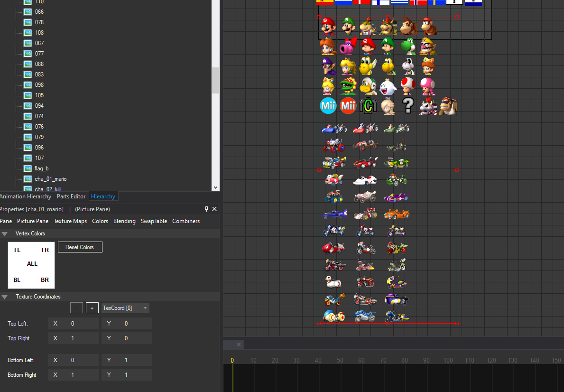
Task: Collapse the Texture Coordinates section
Action: [x=5, y=296]
